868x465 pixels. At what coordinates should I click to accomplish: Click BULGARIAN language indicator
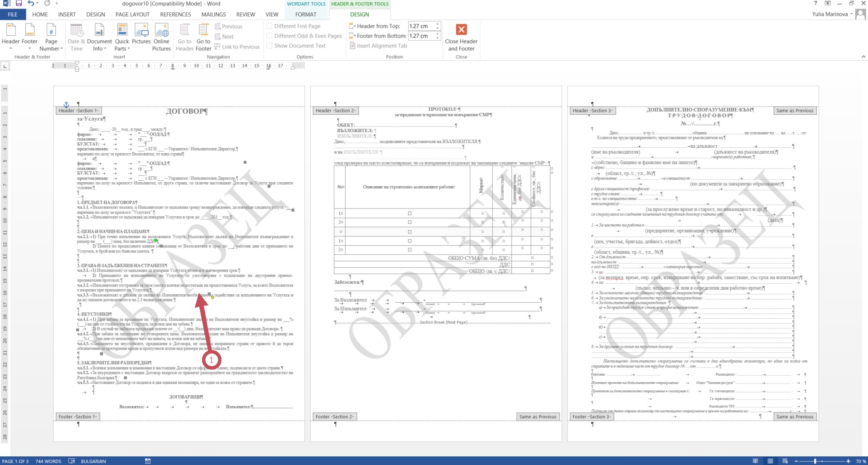[x=93, y=461]
